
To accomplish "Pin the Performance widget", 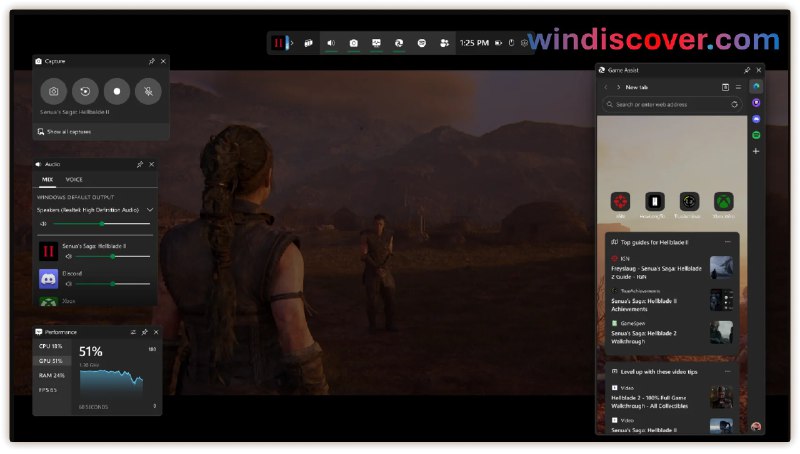I will 145,332.
